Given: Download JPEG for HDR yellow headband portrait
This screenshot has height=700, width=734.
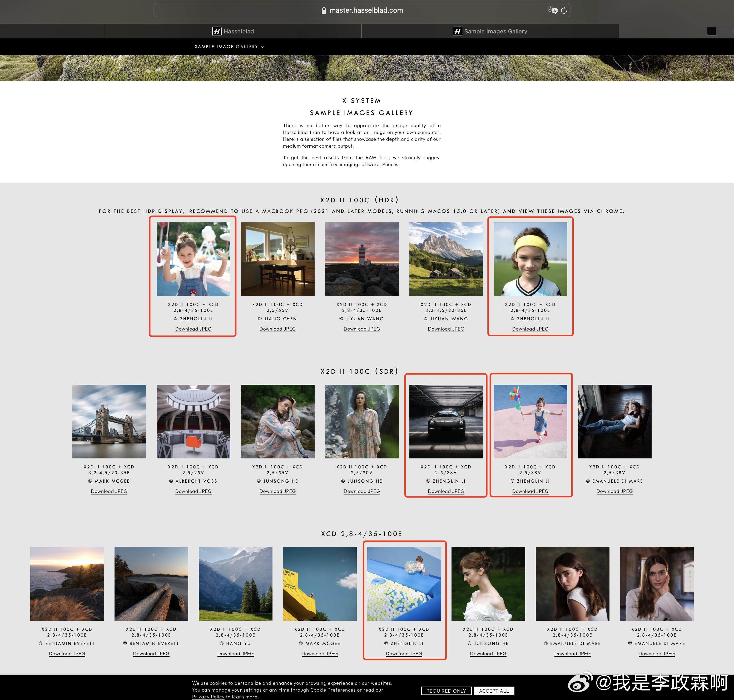Looking at the screenshot, I should pos(530,329).
